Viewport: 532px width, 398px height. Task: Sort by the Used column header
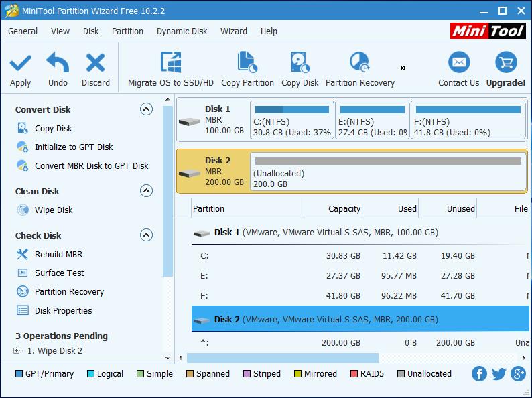pyautogui.click(x=390, y=208)
